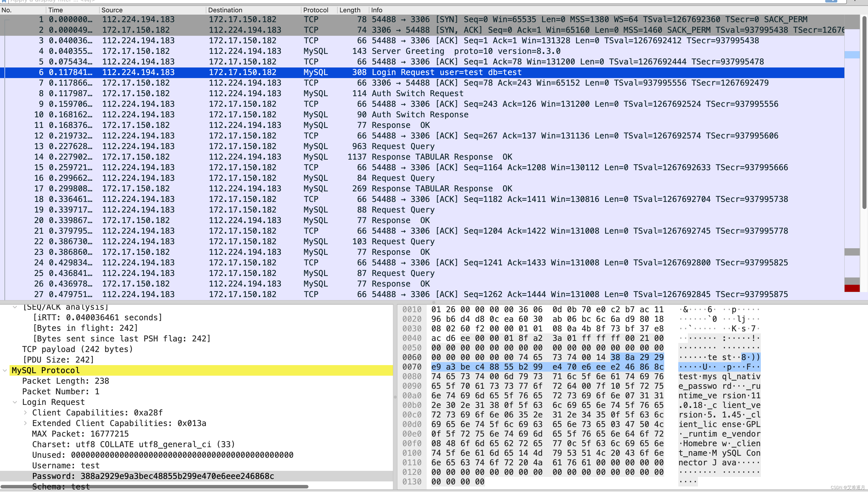
Task: Click hex bytes on row 00a0
Action: tap(547, 396)
